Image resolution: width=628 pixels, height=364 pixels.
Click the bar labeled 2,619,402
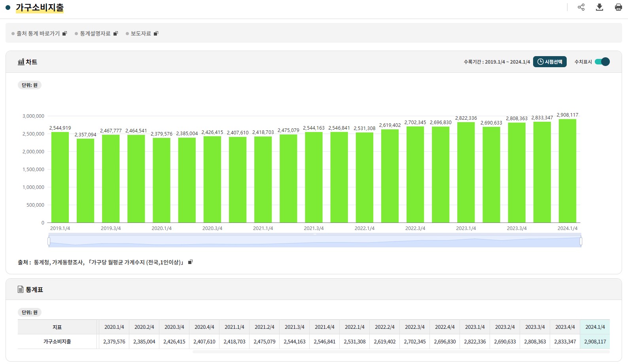point(390,176)
